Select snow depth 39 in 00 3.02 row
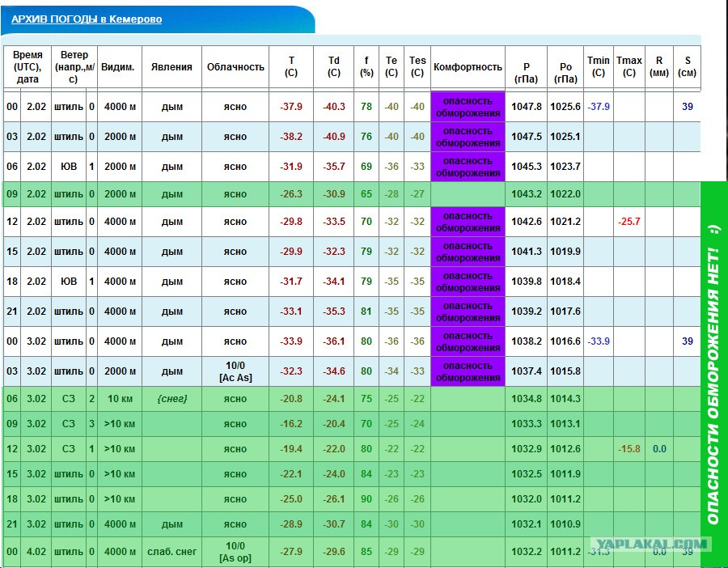Viewport: 728px width, 568px height. pos(687,341)
